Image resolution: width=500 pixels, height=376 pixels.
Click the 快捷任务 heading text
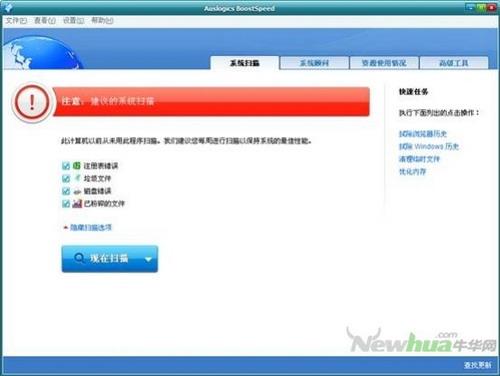[x=413, y=92]
